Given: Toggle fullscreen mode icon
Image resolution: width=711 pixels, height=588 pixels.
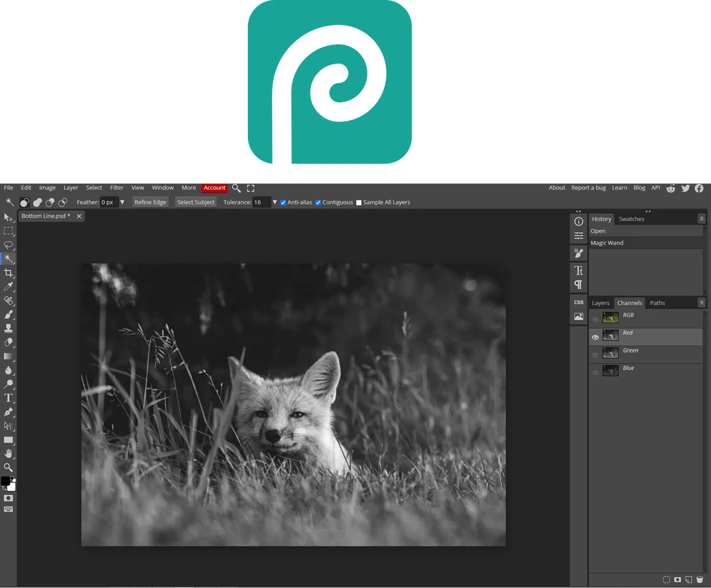Looking at the screenshot, I should pyautogui.click(x=251, y=188).
